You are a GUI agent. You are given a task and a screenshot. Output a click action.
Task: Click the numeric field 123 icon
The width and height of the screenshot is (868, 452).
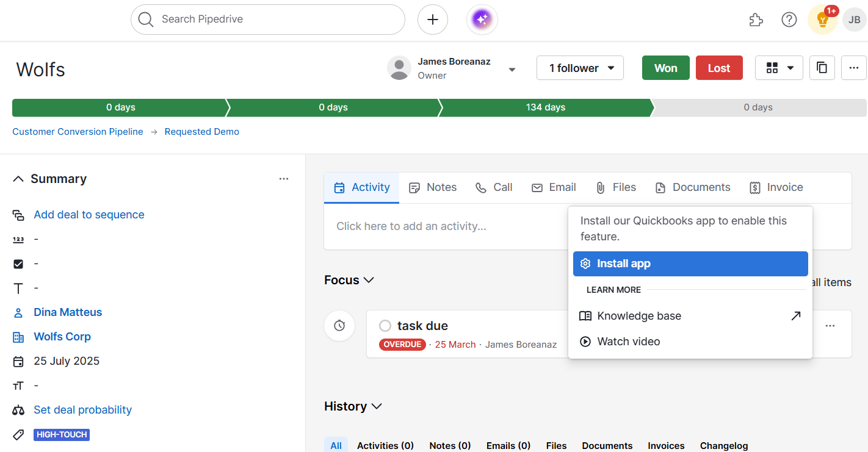pyautogui.click(x=18, y=239)
